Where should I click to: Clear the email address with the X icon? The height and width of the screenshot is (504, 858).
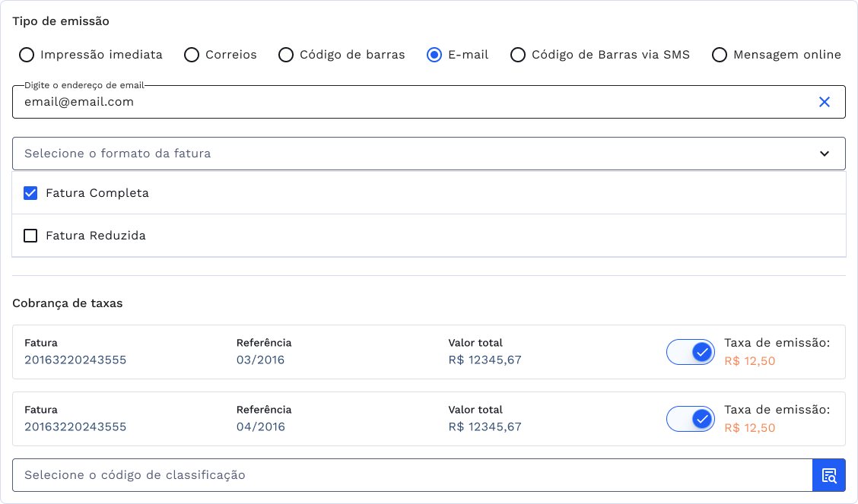[824, 102]
